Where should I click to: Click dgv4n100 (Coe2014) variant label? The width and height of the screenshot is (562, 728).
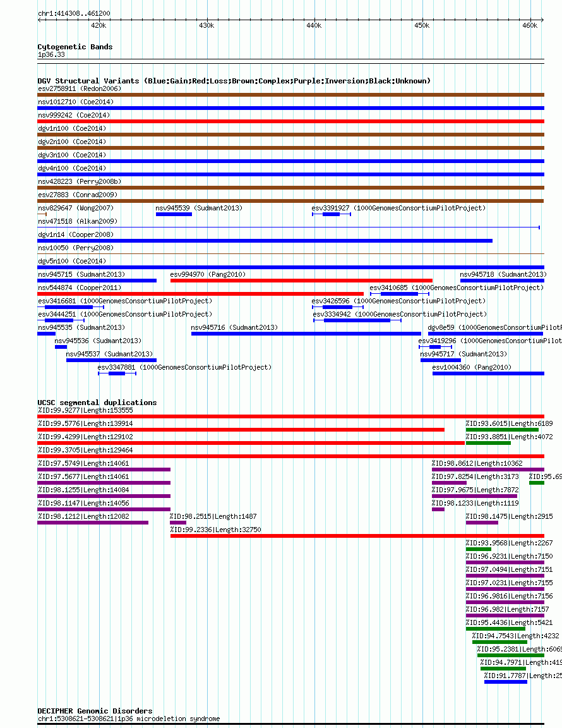click(x=72, y=169)
